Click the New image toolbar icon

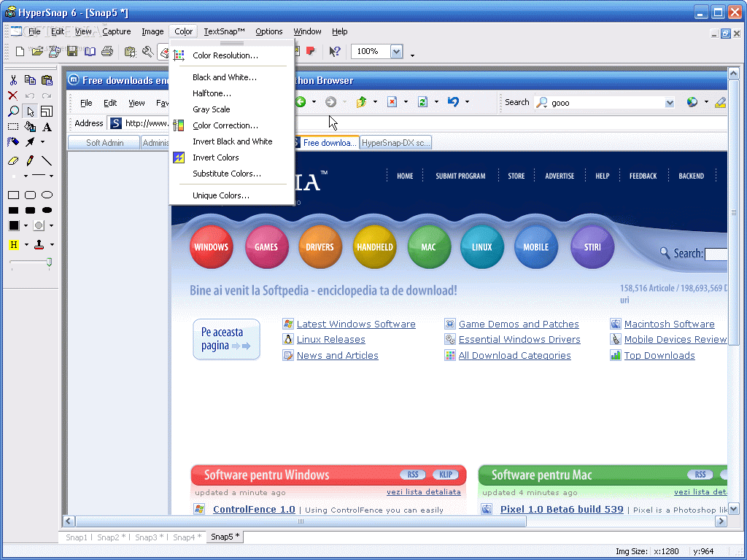(x=20, y=51)
